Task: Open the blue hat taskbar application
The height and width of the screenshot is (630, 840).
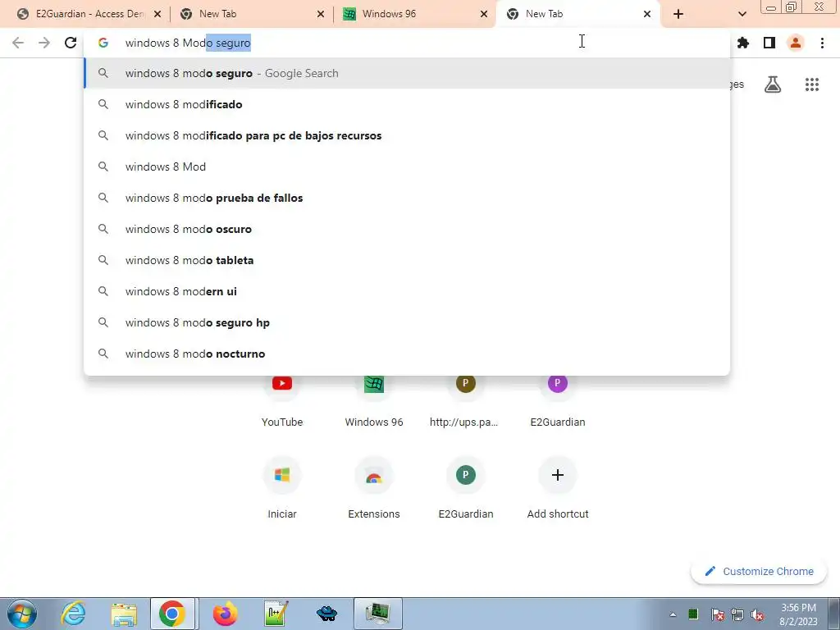Action: click(326, 614)
